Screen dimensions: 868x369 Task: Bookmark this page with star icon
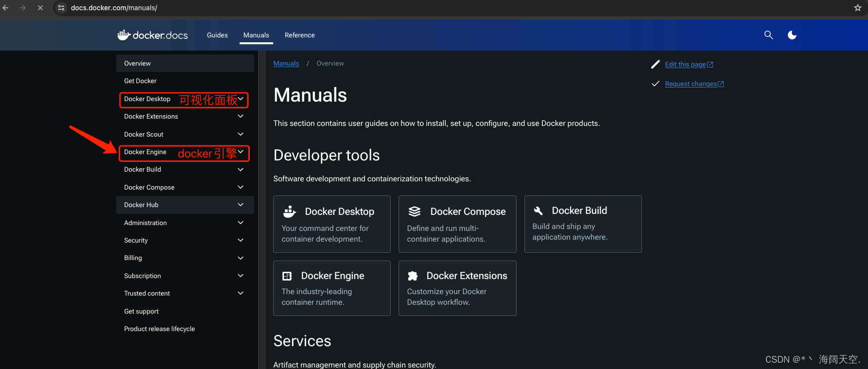[858, 8]
